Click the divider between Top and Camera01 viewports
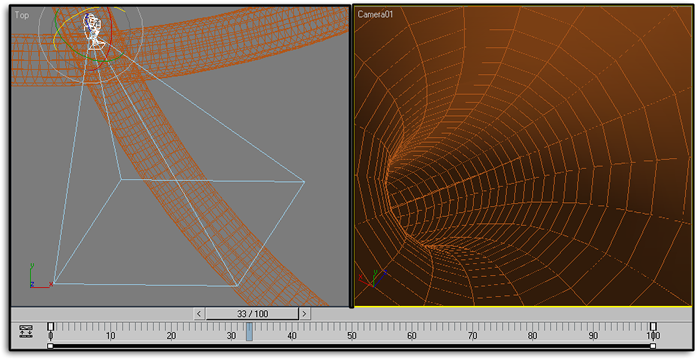 point(351,156)
